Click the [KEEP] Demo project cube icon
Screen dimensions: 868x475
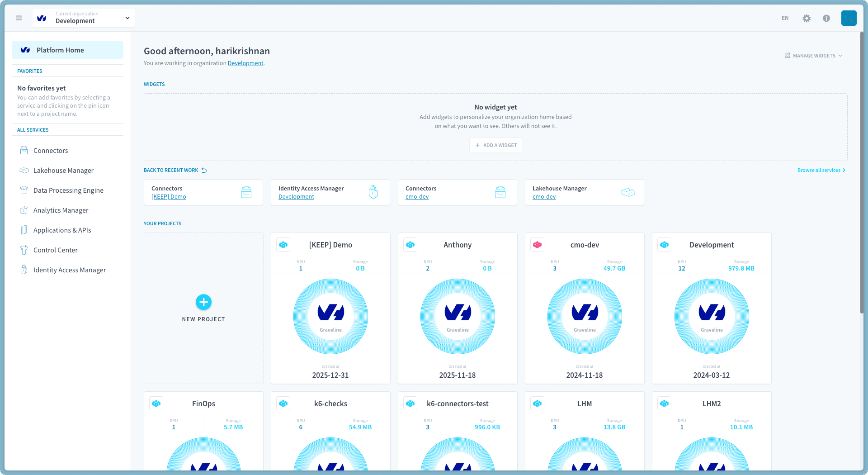(283, 245)
